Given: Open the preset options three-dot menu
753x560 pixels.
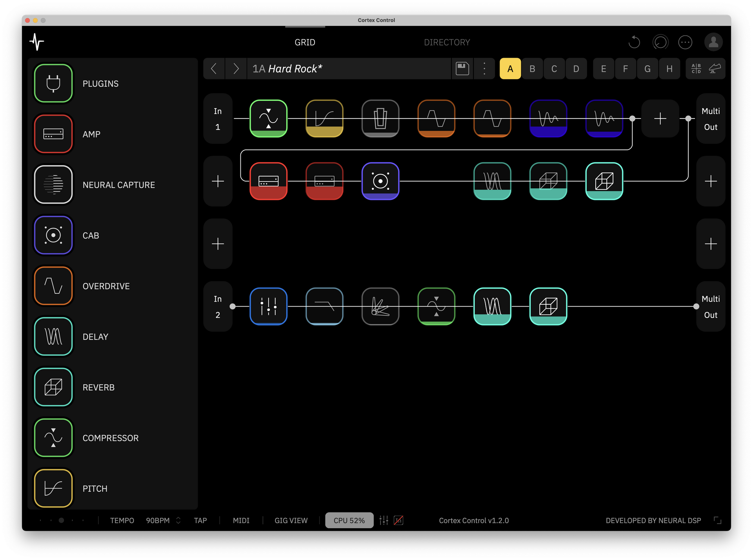Looking at the screenshot, I should [x=484, y=69].
